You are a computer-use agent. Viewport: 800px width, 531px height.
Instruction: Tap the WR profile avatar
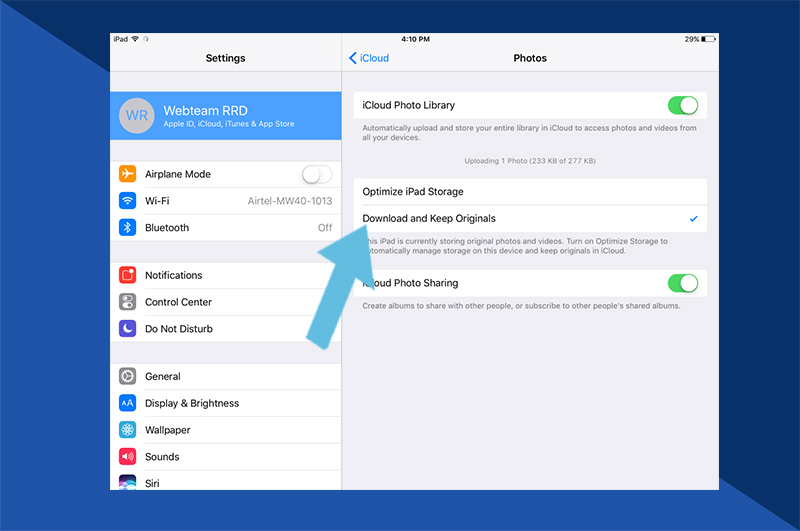[x=137, y=116]
